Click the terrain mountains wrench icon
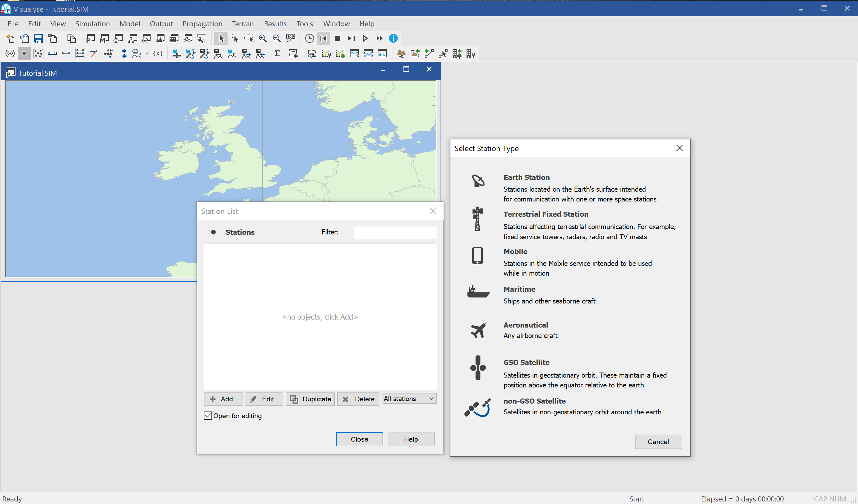Image resolution: width=858 pixels, height=504 pixels. 401,54
